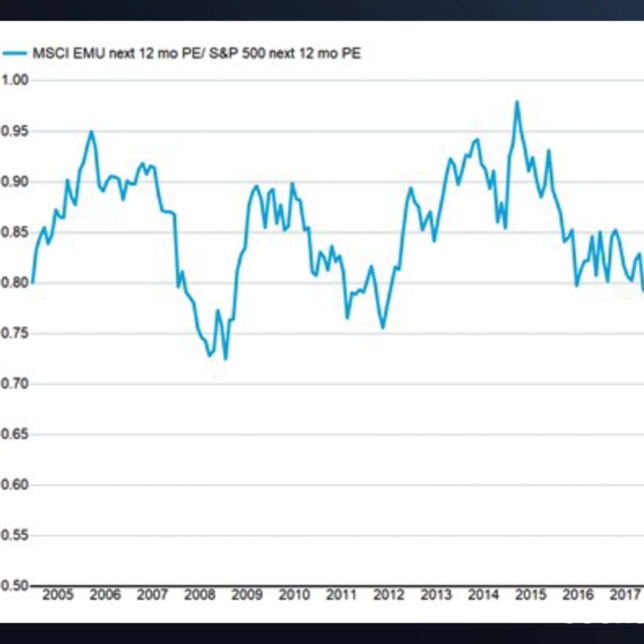Click the 0.85 y-axis label
This screenshot has width=644, height=644.
coord(14,232)
